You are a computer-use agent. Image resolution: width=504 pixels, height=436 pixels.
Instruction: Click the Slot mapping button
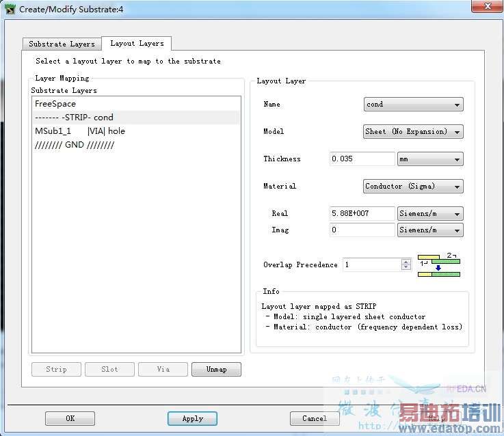pyautogui.click(x=109, y=370)
